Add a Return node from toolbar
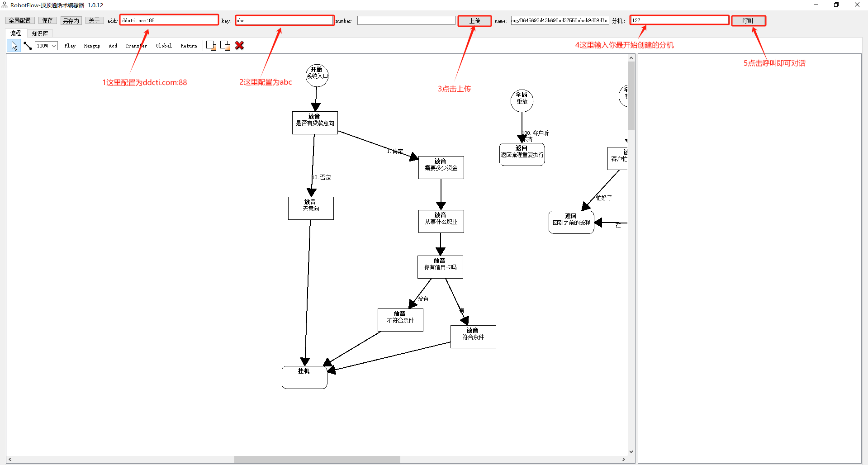 [189, 46]
